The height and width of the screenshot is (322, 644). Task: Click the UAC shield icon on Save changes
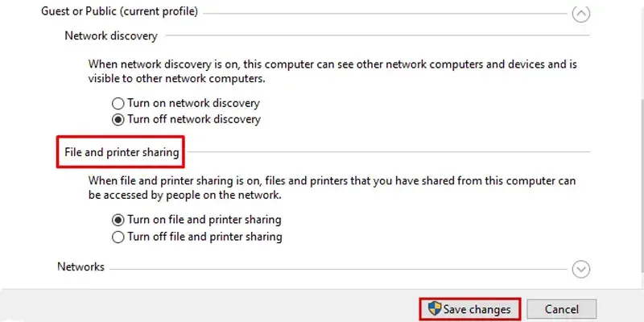click(x=434, y=308)
